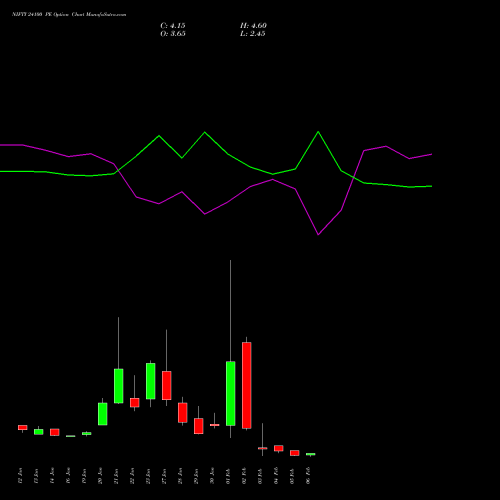Select the 12 Jan date label

(x=20, y=476)
